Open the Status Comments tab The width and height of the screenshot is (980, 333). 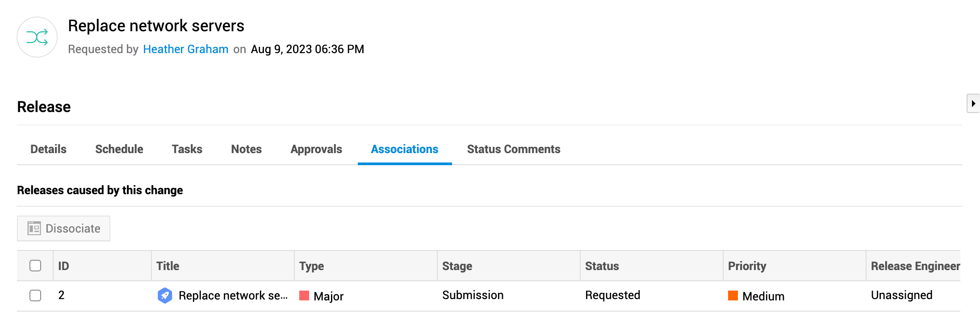click(514, 149)
